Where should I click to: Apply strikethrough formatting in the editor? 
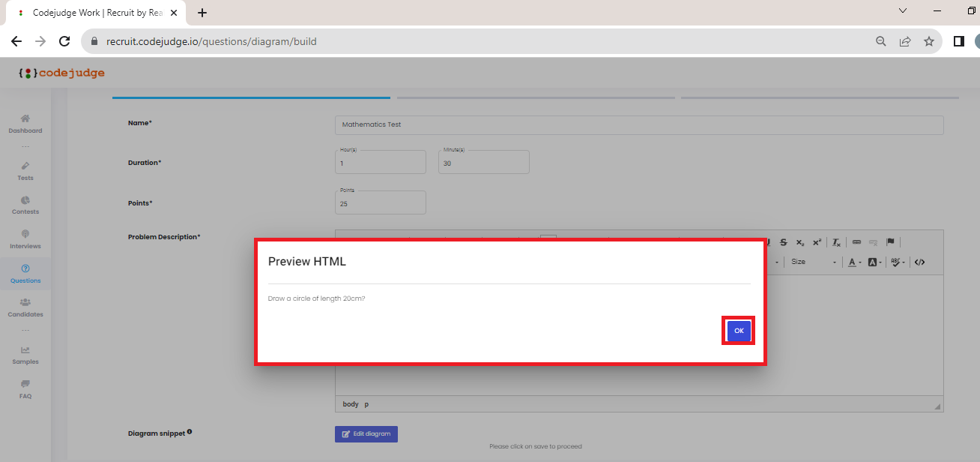tap(783, 241)
